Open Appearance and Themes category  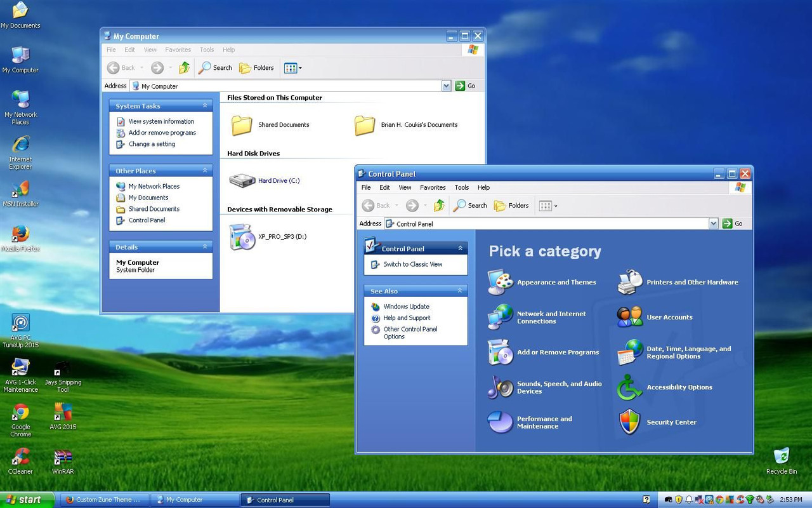click(542, 282)
